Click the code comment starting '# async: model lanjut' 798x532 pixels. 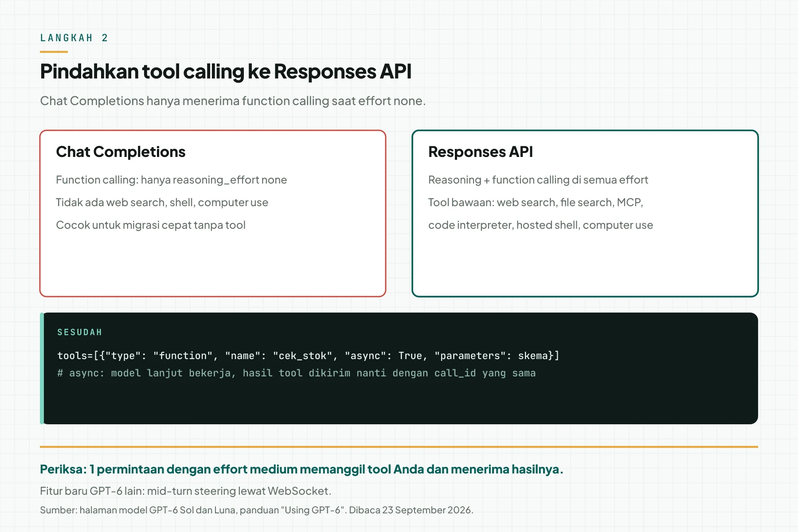pyautogui.click(x=296, y=373)
